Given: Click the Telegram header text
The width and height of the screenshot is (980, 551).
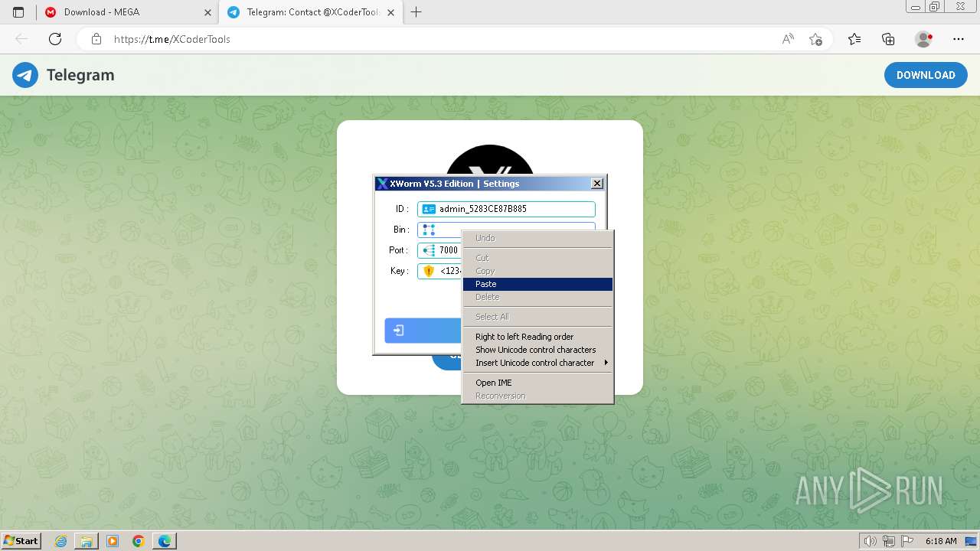Looking at the screenshot, I should coord(80,75).
